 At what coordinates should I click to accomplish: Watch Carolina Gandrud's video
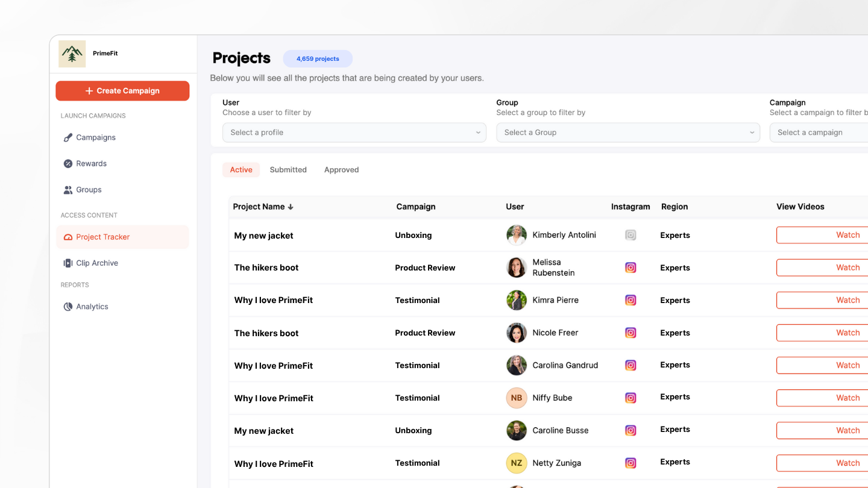point(822,365)
